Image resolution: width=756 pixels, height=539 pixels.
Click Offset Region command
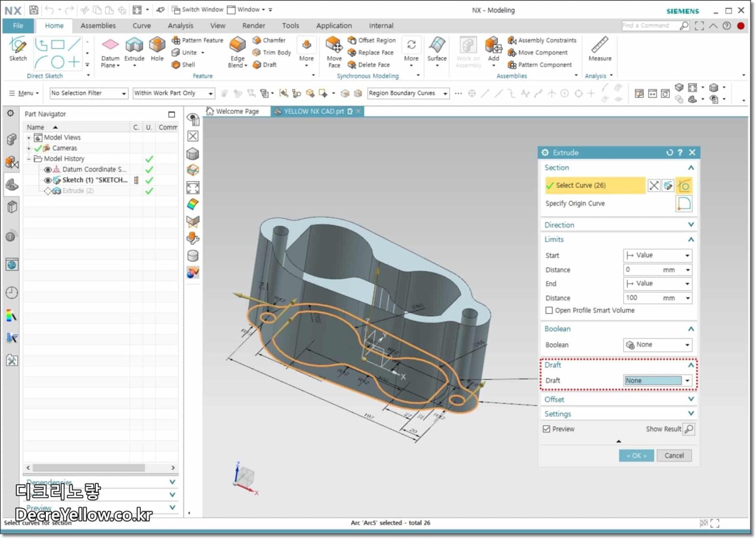click(x=372, y=40)
